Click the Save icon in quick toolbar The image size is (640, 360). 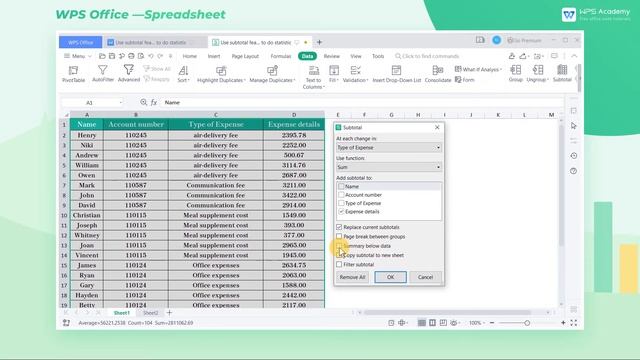click(112, 56)
